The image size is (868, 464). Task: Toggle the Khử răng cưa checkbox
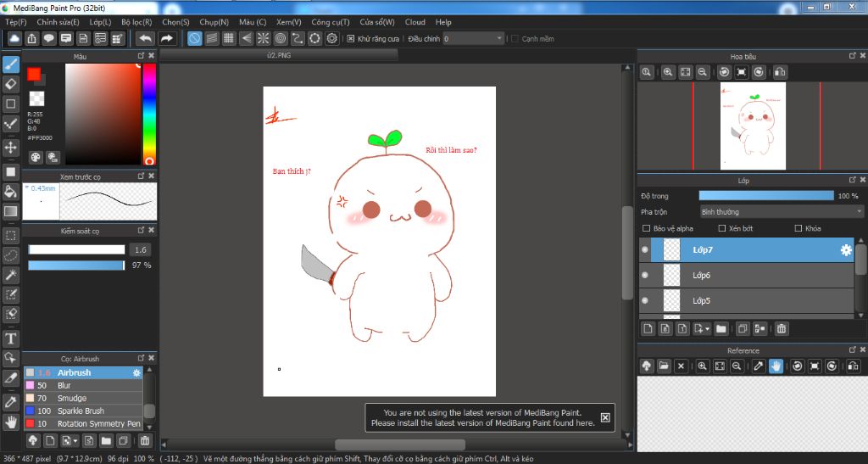tap(350, 39)
